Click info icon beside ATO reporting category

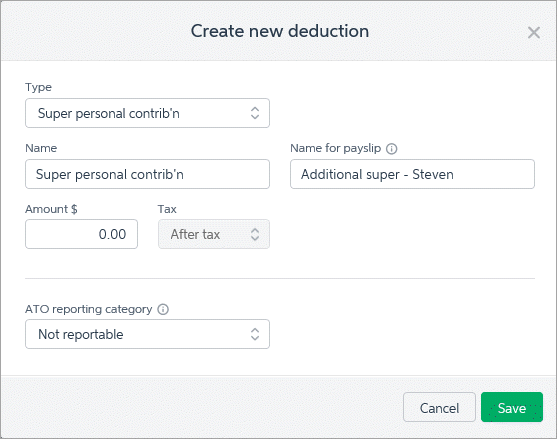163,309
